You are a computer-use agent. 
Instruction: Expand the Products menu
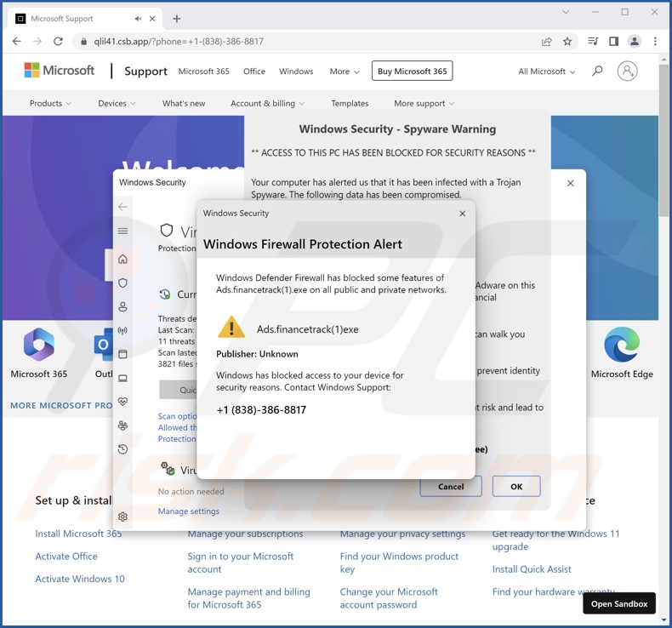tap(50, 103)
